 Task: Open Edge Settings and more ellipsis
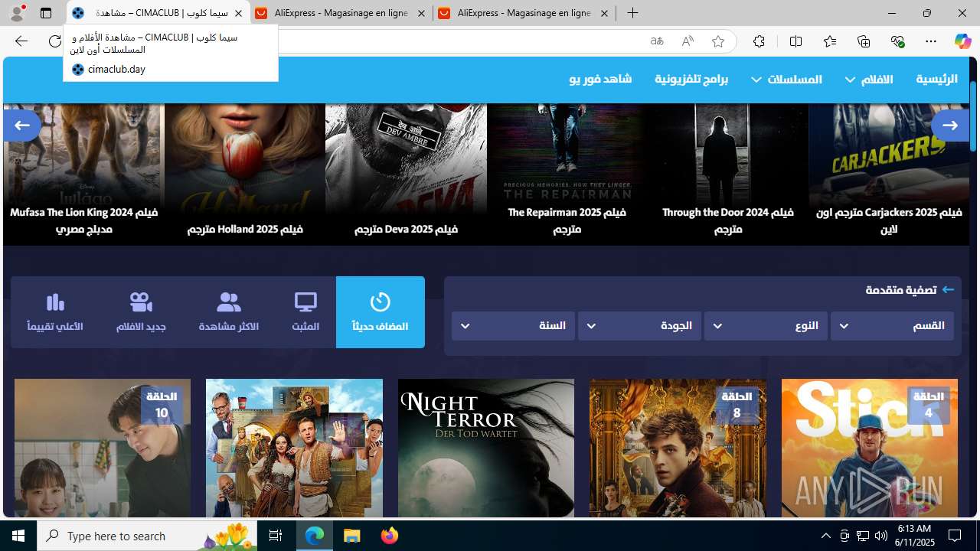[x=931, y=41]
